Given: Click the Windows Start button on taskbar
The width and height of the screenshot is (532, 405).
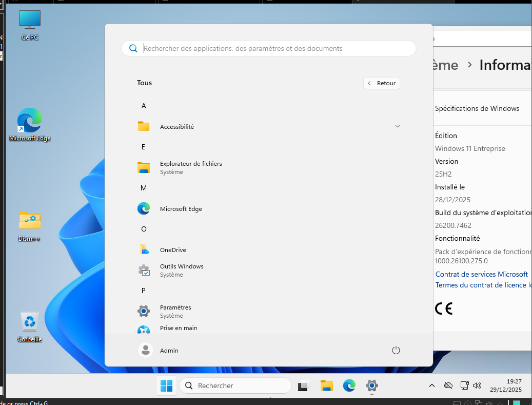Looking at the screenshot, I should point(166,385).
